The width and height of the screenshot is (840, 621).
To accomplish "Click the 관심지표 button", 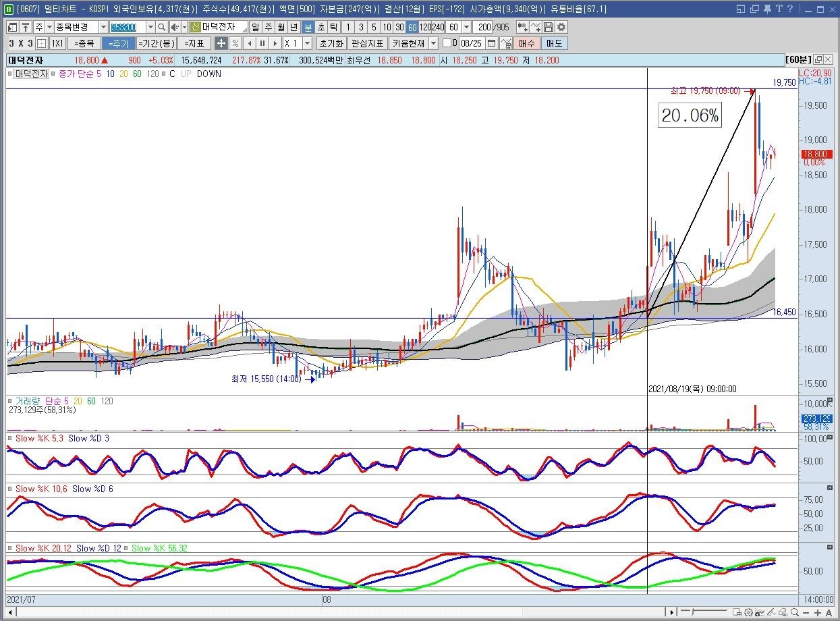I will point(367,43).
